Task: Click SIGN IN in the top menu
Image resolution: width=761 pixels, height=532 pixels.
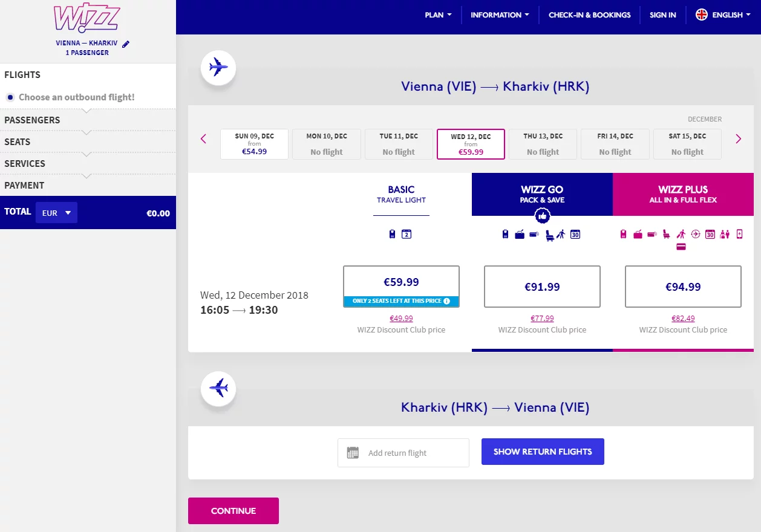Action: (x=662, y=15)
